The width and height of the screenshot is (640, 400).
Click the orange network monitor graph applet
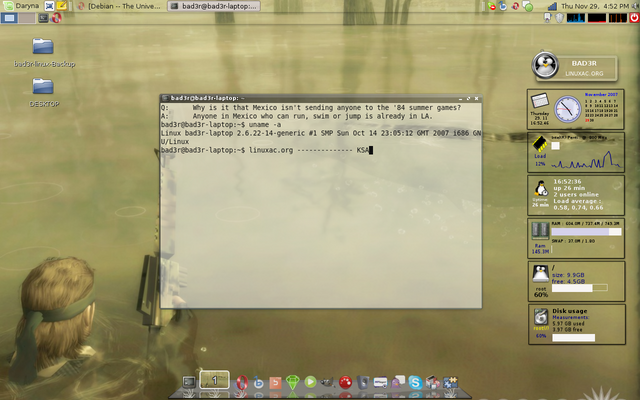coord(618,18)
